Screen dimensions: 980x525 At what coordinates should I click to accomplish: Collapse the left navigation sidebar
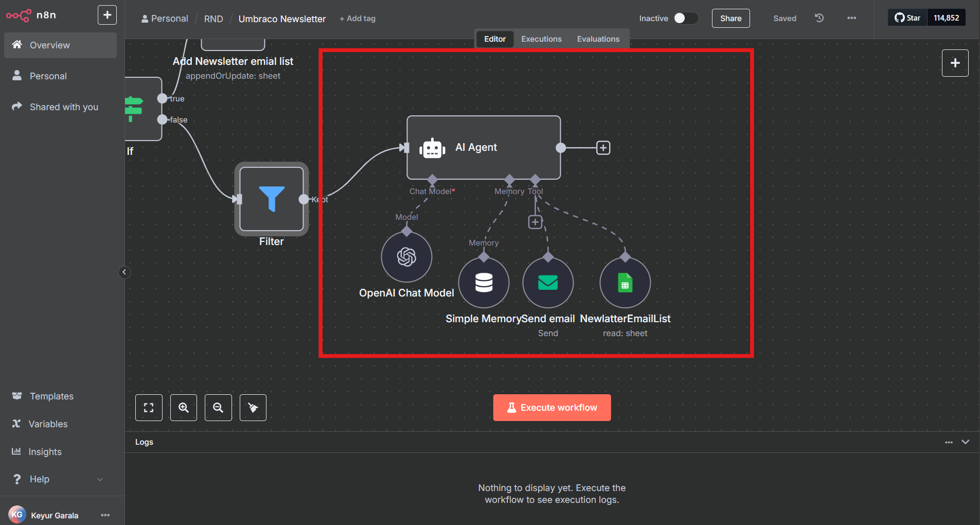(x=124, y=272)
